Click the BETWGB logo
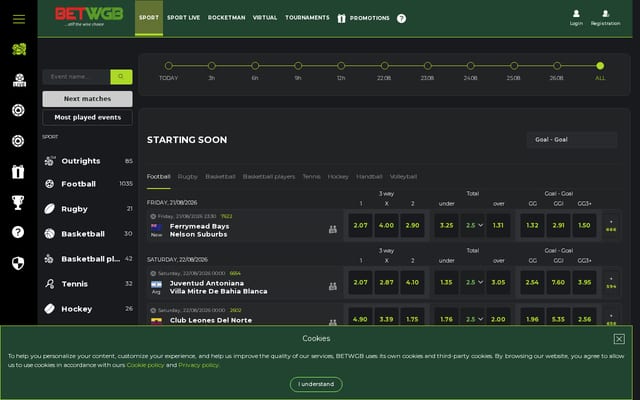The height and width of the screenshot is (400, 640). point(89,16)
